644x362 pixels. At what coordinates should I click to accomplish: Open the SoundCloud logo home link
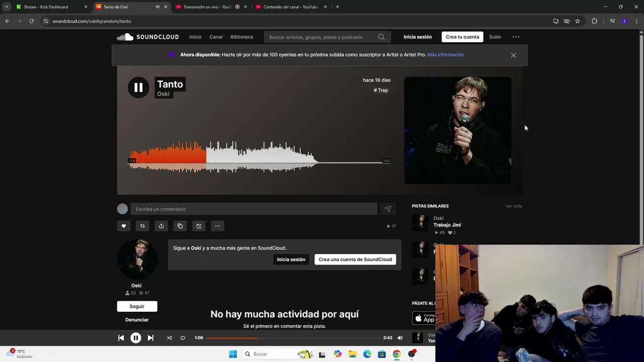point(148,37)
